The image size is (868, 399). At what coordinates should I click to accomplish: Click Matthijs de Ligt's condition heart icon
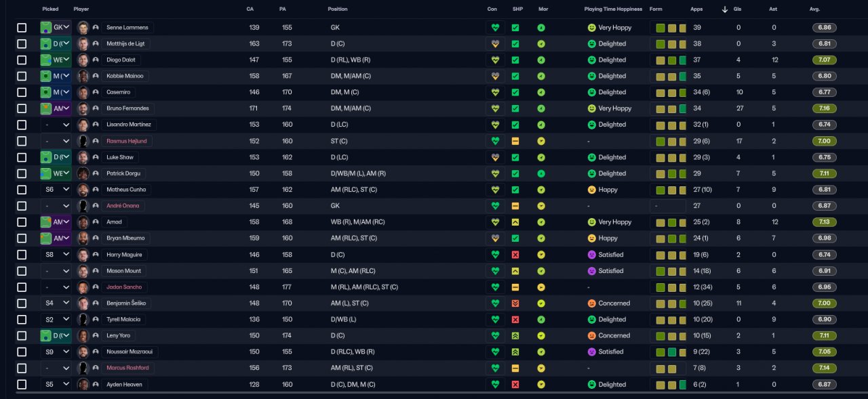[x=495, y=44]
